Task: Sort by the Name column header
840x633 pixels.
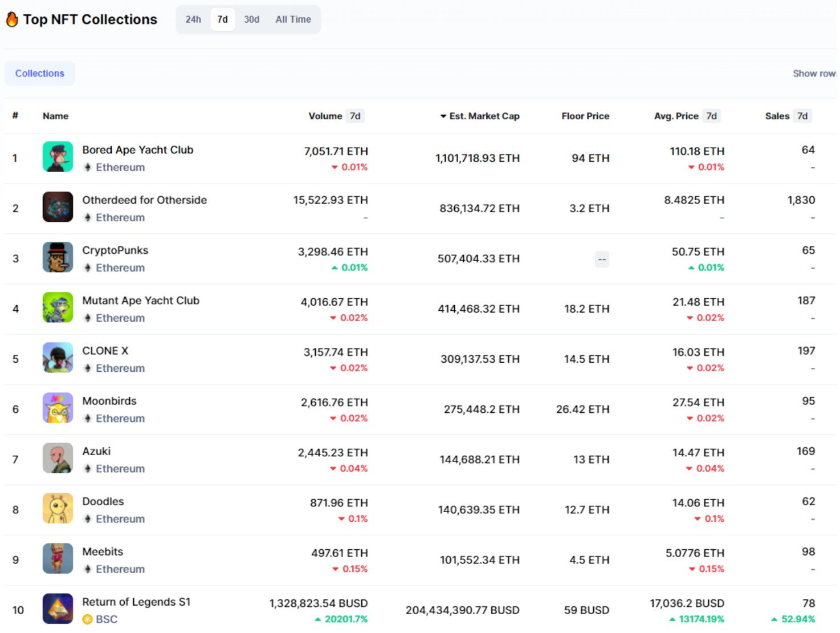Action: [55, 116]
